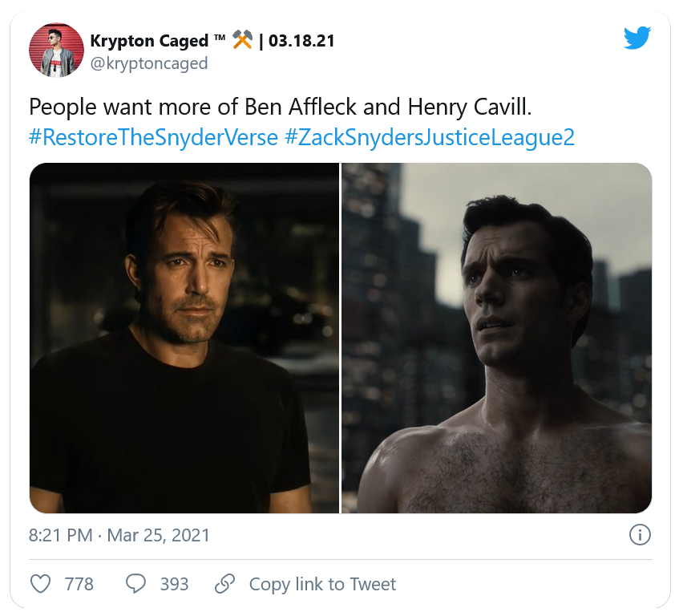This screenshot has height=616, width=679.
Task: Visit the @kryptoncaged handle link
Action: (x=148, y=63)
